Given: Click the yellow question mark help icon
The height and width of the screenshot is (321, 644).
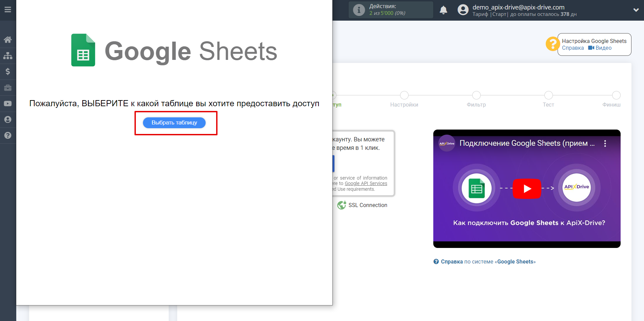Looking at the screenshot, I should [x=553, y=44].
